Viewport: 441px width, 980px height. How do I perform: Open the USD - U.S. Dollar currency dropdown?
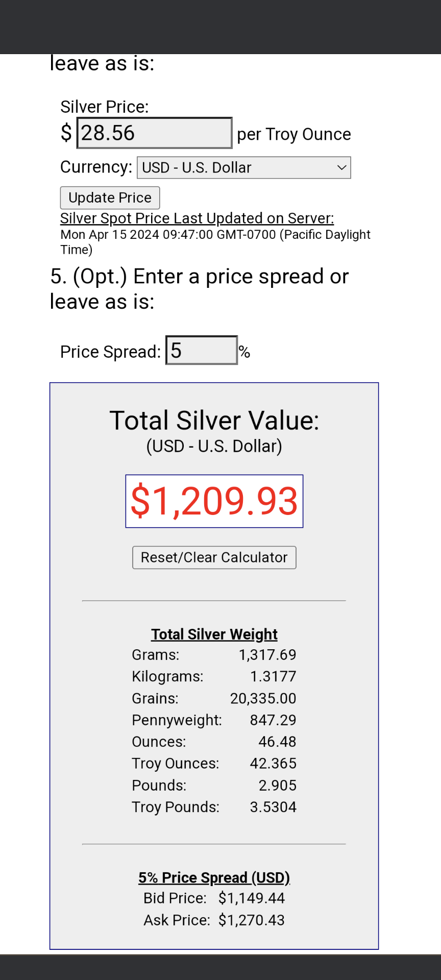coord(243,168)
